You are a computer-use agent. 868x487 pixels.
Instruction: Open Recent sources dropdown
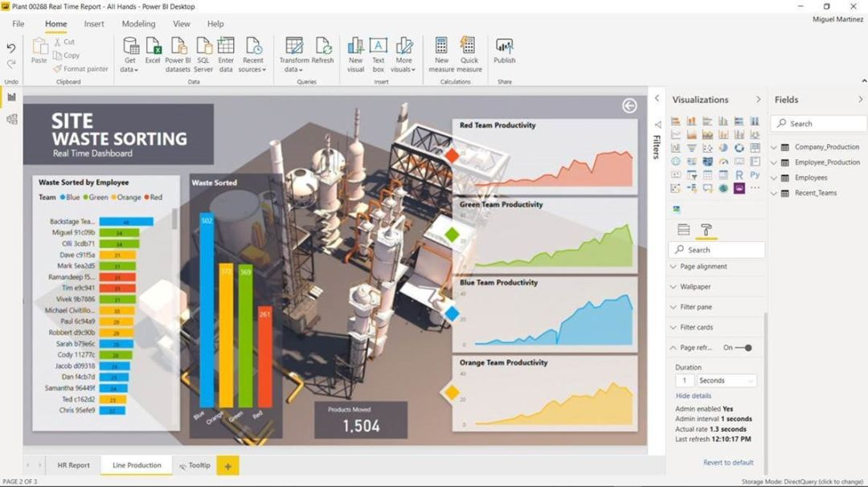pyautogui.click(x=252, y=55)
